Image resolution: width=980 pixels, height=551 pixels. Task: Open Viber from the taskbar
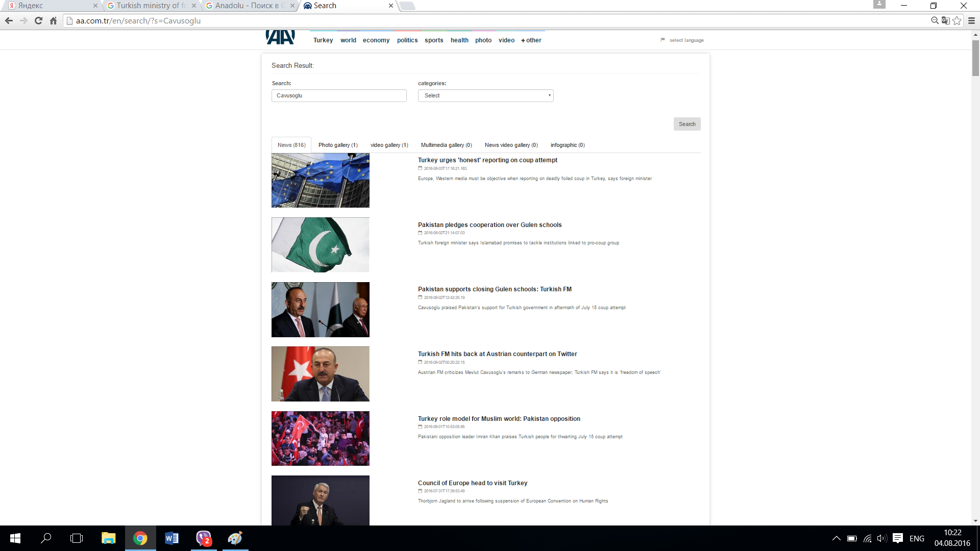point(204,538)
